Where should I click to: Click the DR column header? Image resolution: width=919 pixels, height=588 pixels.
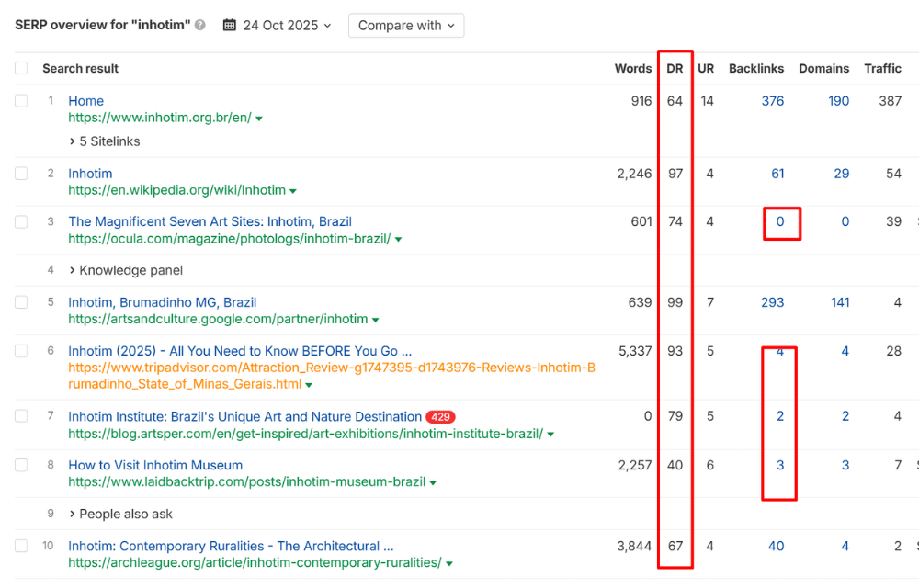pos(675,68)
